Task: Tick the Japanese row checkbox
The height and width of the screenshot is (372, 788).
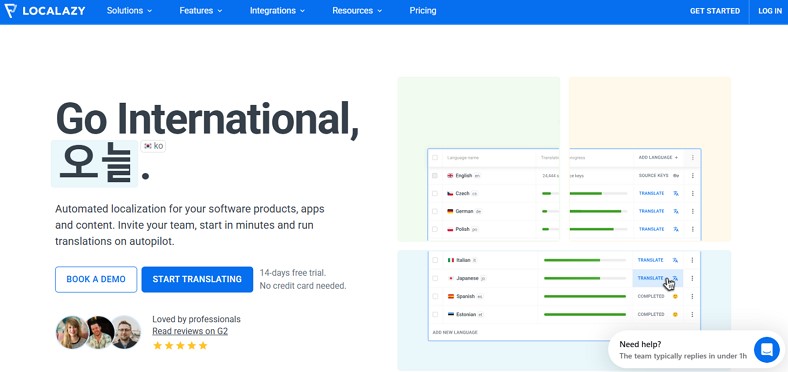Action: click(x=435, y=278)
